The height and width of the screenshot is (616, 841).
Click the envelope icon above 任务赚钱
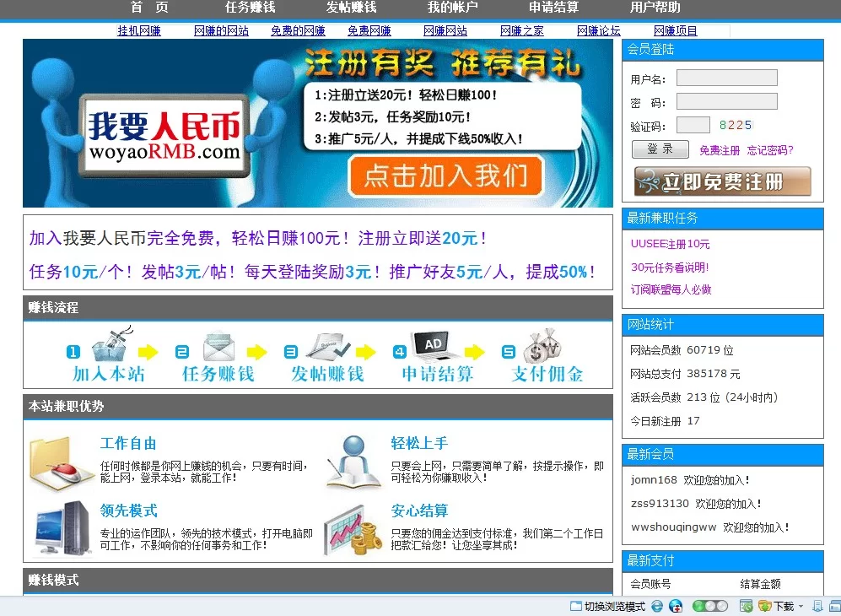click(x=218, y=348)
